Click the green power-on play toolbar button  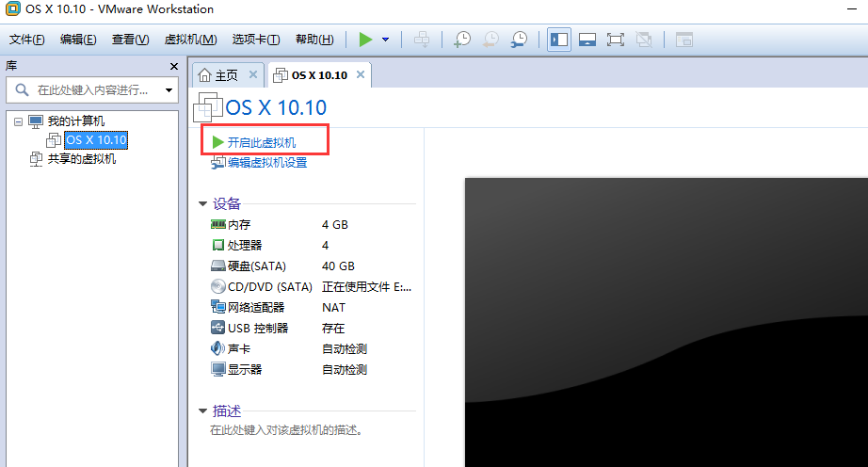tap(365, 40)
